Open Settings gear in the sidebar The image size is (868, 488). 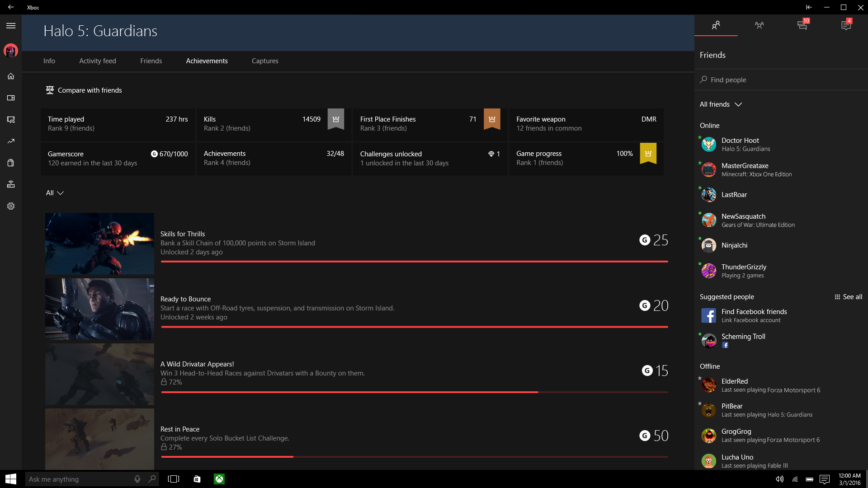[x=11, y=206]
